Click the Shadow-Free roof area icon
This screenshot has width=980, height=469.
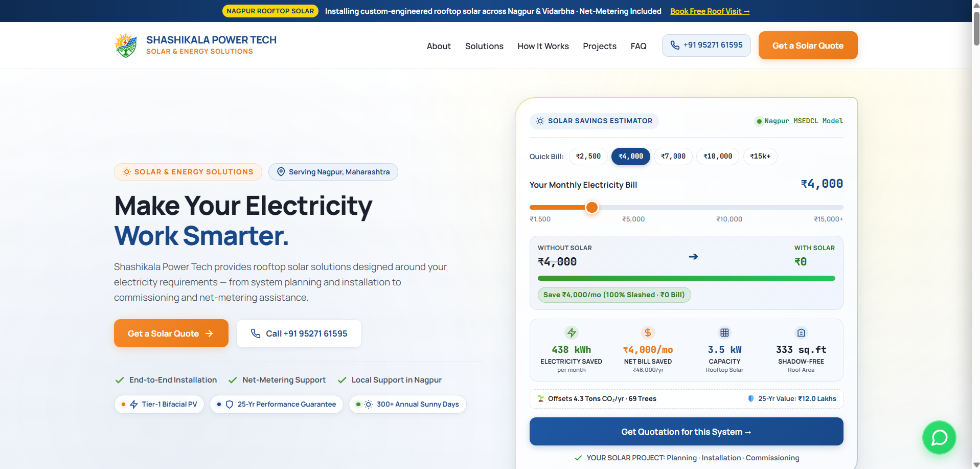(801, 332)
